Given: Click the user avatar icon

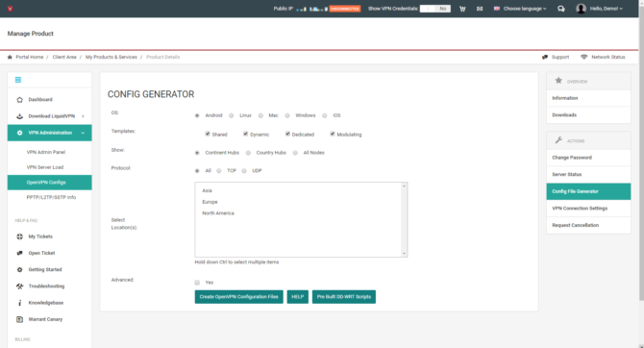Looking at the screenshot, I should [x=581, y=9].
